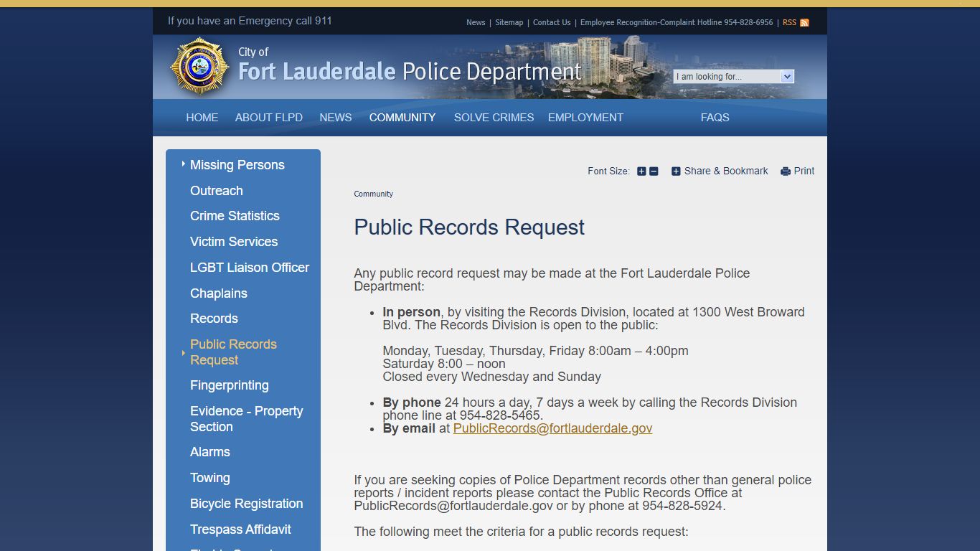Click the 'In person' bold text
The width and height of the screenshot is (980, 551).
coord(411,312)
